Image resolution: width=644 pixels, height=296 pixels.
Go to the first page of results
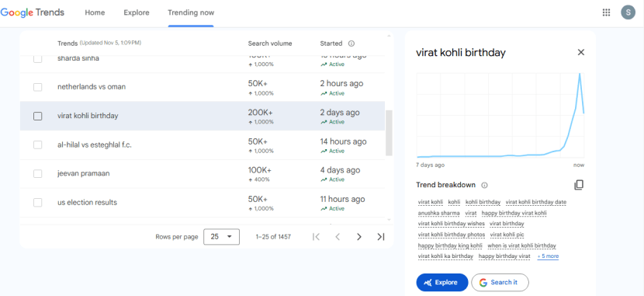(316, 237)
